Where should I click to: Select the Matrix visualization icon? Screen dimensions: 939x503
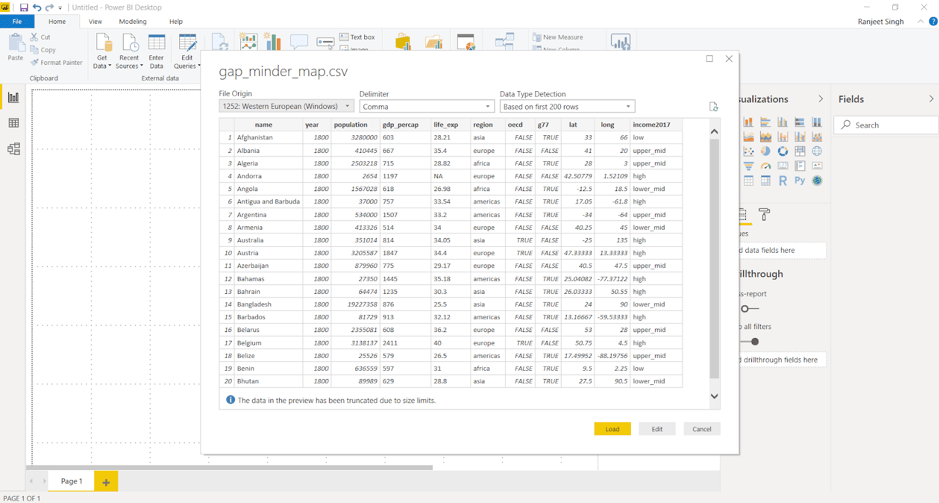pyautogui.click(x=765, y=181)
